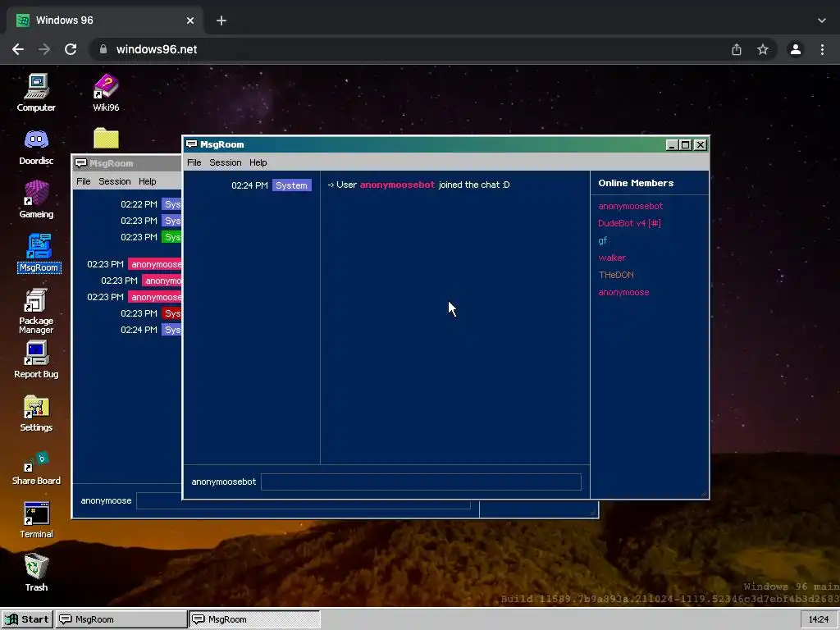840x630 pixels.
Task: Click the green system tag in background MsgRoom
Action: point(172,237)
